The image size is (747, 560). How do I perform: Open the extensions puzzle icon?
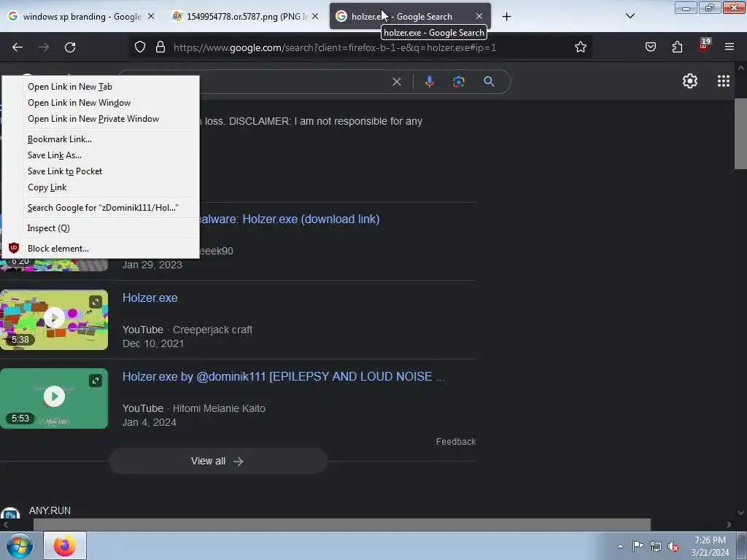pyautogui.click(x=677, y=47)
